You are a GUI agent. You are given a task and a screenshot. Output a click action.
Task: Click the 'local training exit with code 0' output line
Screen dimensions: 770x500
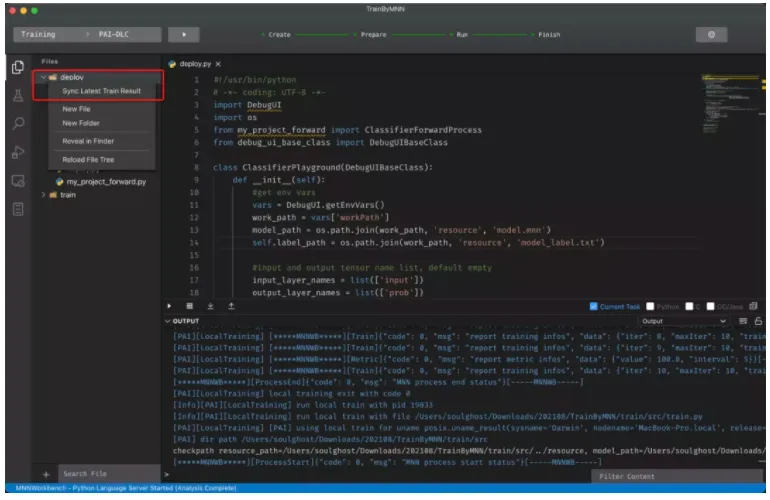(291, 393)
